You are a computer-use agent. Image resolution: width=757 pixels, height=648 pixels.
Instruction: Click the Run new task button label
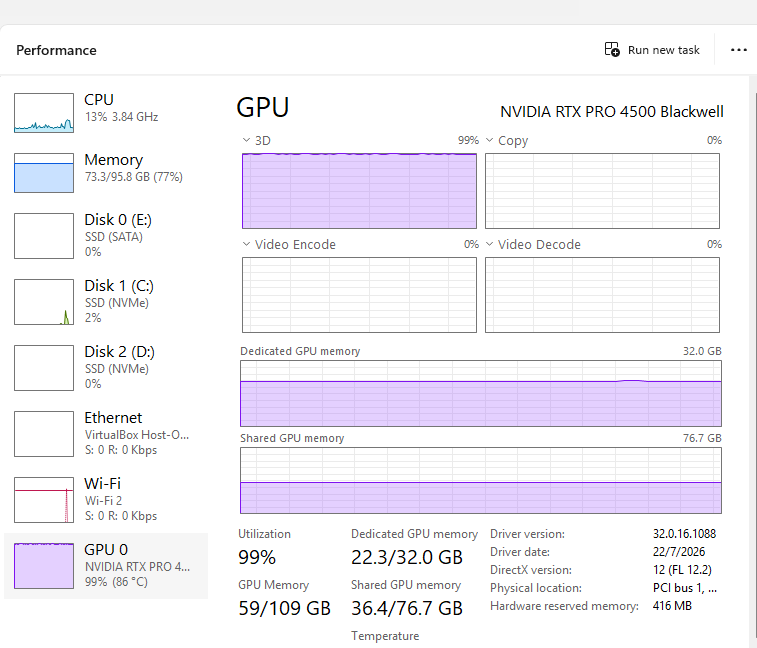pos(663,50)
